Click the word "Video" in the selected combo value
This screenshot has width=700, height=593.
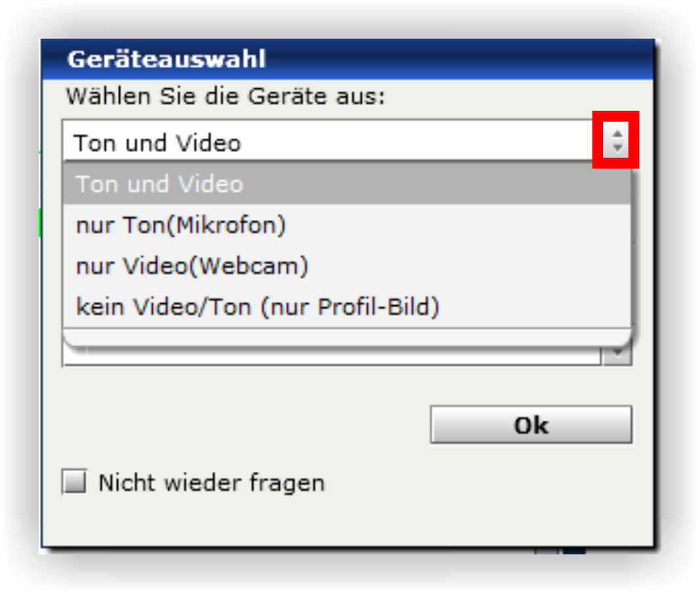(x=208, y=143)
